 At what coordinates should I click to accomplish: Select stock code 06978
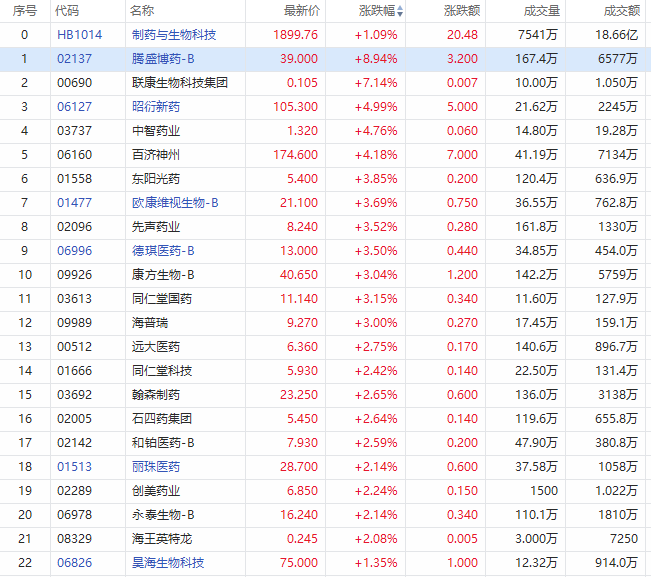coord(74,515)
